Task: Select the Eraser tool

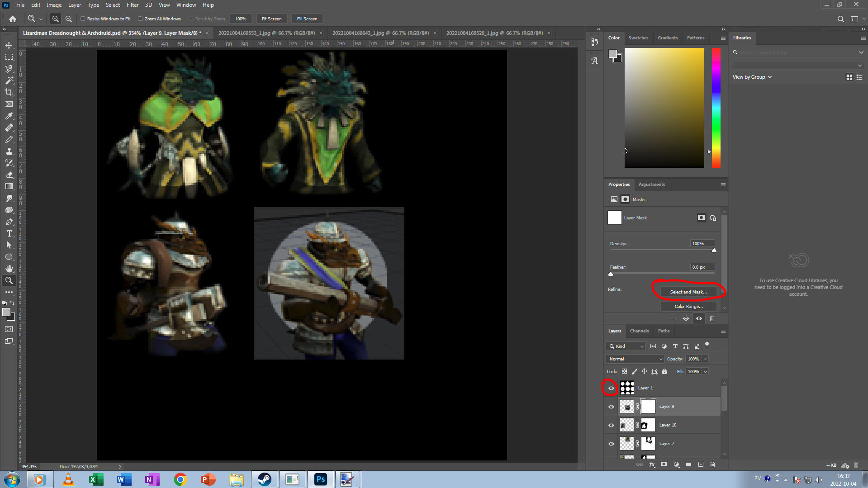Action: point(9,175)
